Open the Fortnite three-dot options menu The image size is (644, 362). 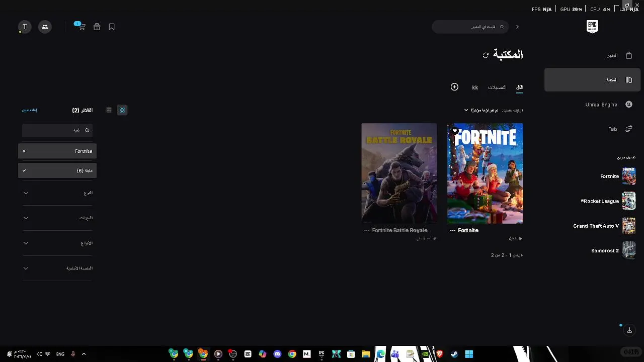453,231
